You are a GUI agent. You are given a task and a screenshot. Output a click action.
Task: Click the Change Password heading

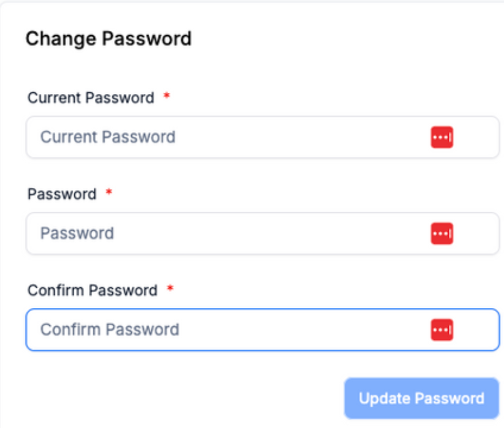(x=108, y=39)
